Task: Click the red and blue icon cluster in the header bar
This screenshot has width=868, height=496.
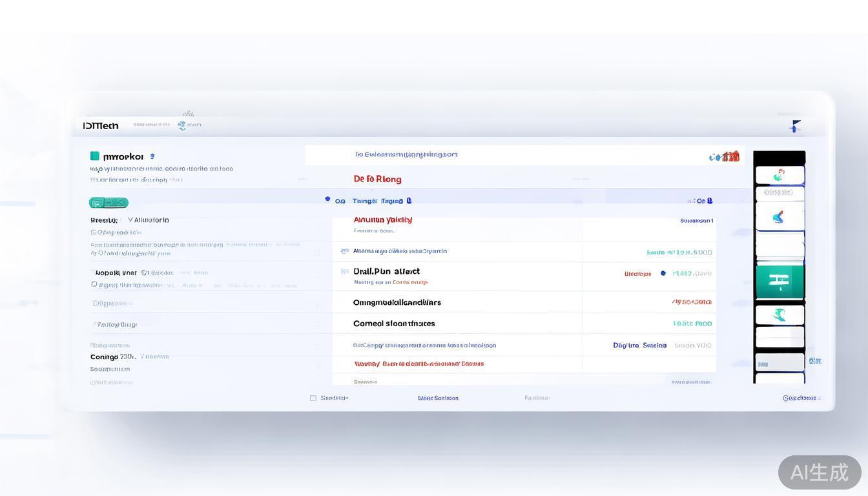Action: [725, 156]
